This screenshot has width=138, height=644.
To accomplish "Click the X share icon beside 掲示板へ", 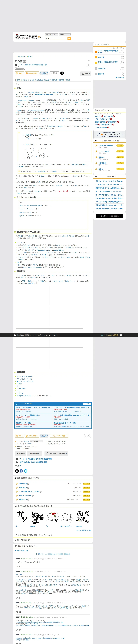I will 62,73.
